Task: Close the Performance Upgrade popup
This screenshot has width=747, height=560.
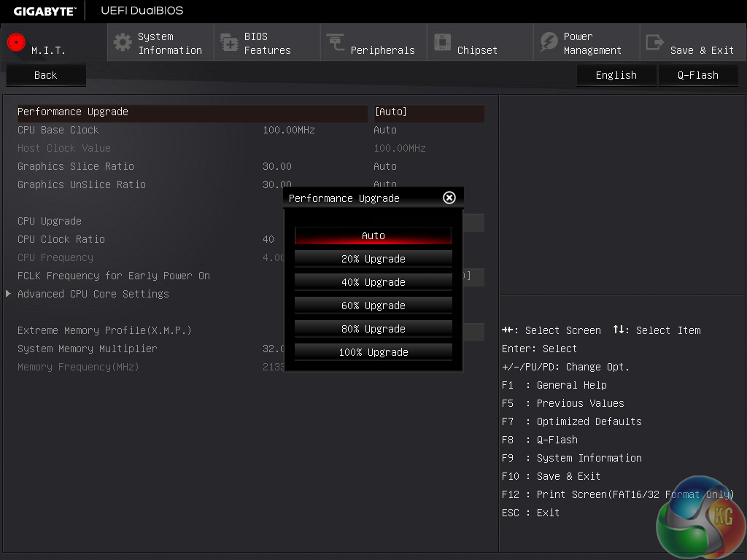Action: 449,198
